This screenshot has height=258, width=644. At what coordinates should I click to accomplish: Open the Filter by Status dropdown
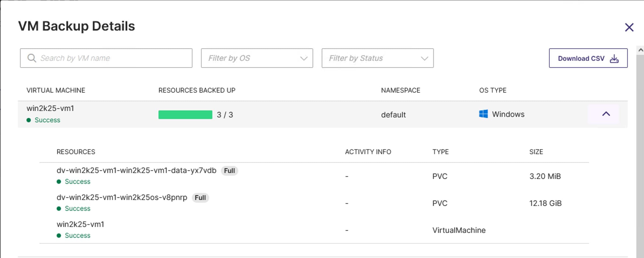tap(378, 58)
